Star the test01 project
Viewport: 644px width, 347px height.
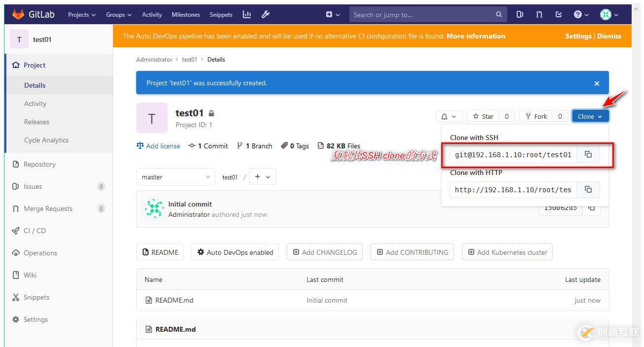point(483,116)
